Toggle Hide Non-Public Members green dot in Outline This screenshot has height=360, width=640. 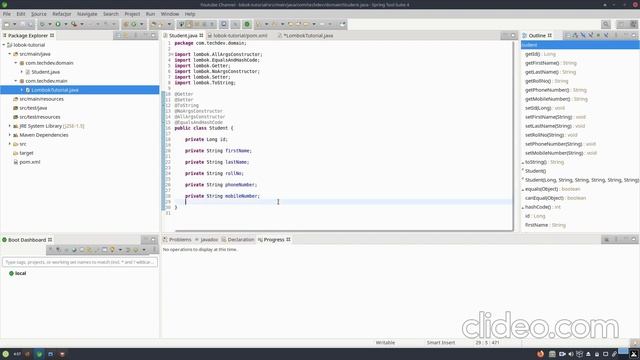coord(598,36)
